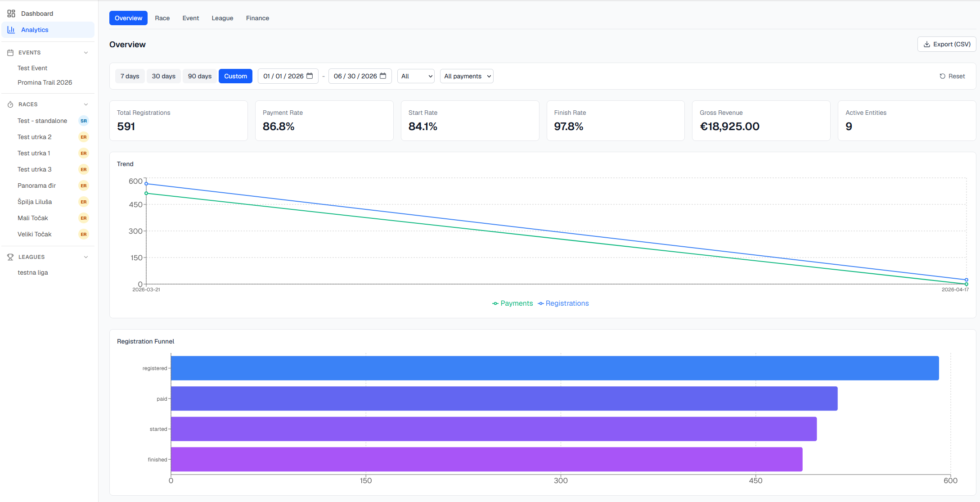Image resolution: width=980 pixels, height=502 pixels.
Task: Select the 7 days range option
Action: click(130, 76)
